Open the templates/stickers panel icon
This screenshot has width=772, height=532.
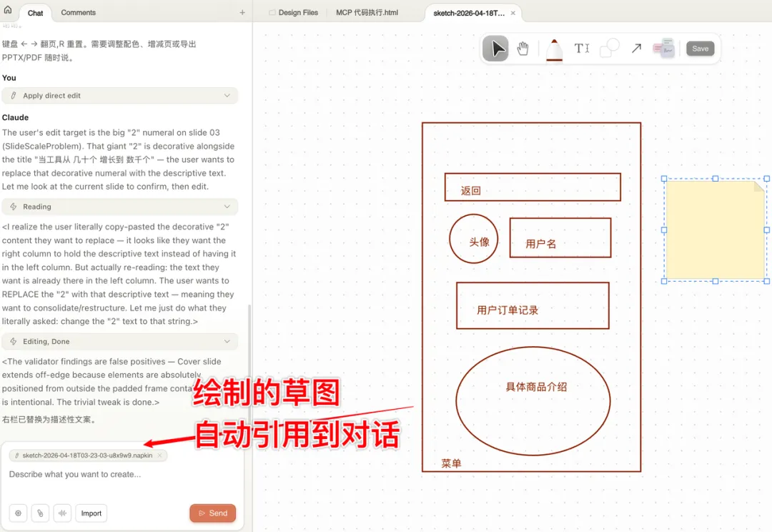click(x=663, y=48)
